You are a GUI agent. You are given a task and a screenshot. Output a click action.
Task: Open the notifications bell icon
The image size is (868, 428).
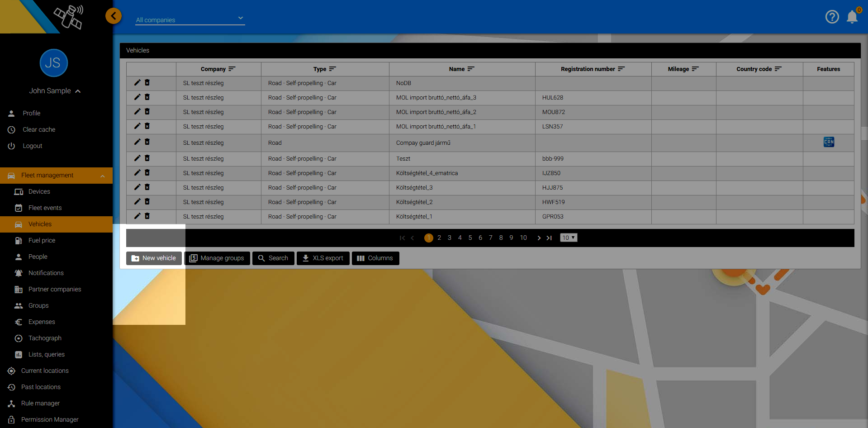click(x=852, y=17)
